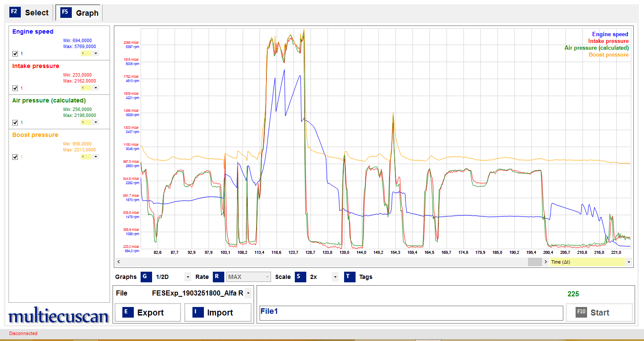
Task: Open the Time (Δt) axis dropdown
Action: 629,262
